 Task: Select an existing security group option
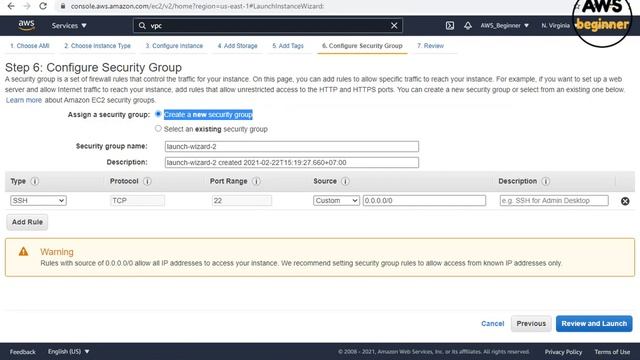click(x=158, y=128)
